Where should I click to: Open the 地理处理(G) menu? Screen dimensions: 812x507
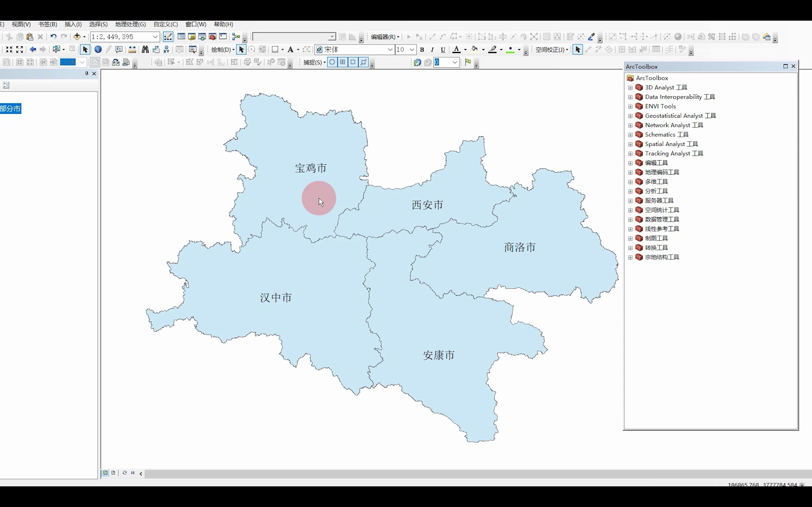point(130,24)
